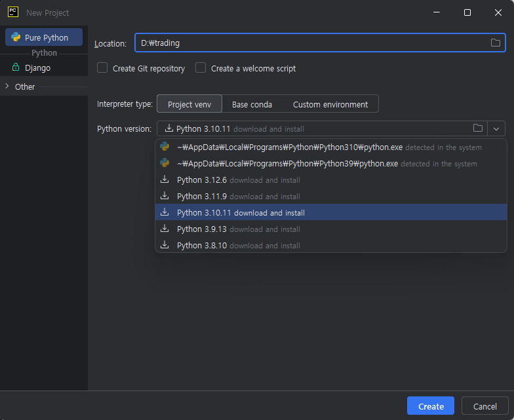Click the PyCharm logo in title bar

point(13,12)
